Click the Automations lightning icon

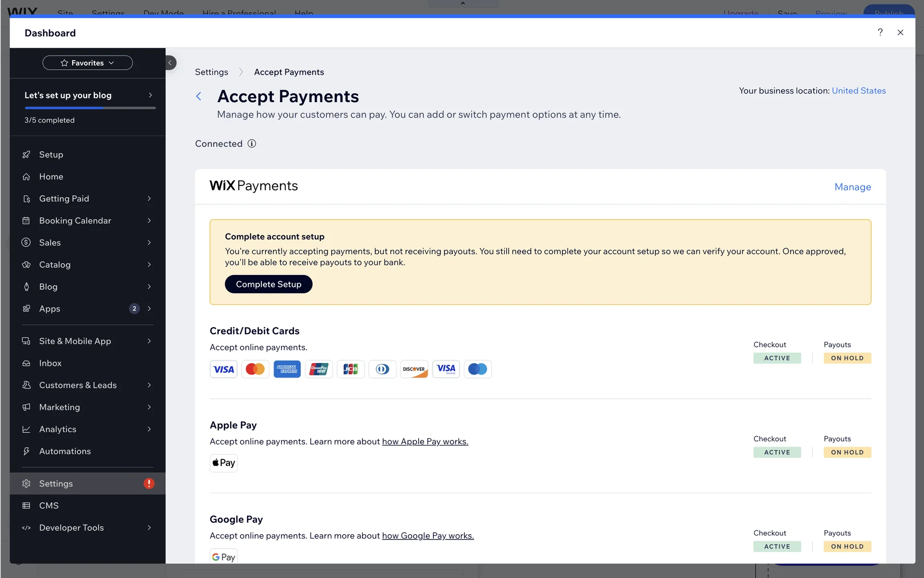click(26, 451)
